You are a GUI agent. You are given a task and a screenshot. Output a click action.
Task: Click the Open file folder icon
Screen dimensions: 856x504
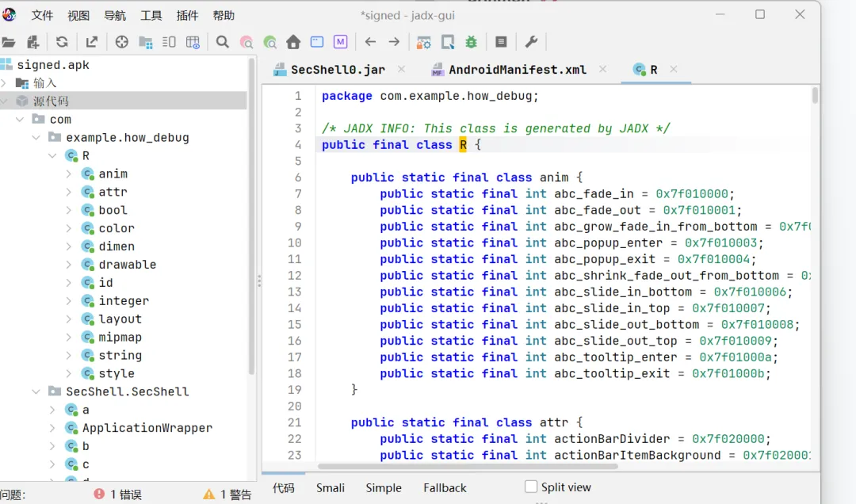tap(8, 42)
